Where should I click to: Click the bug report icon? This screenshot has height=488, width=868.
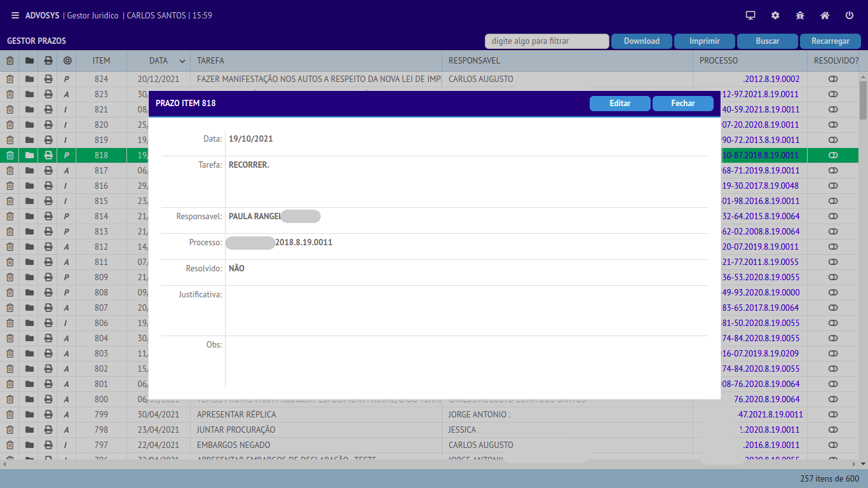pyautogui.click(x=800, y=15)
